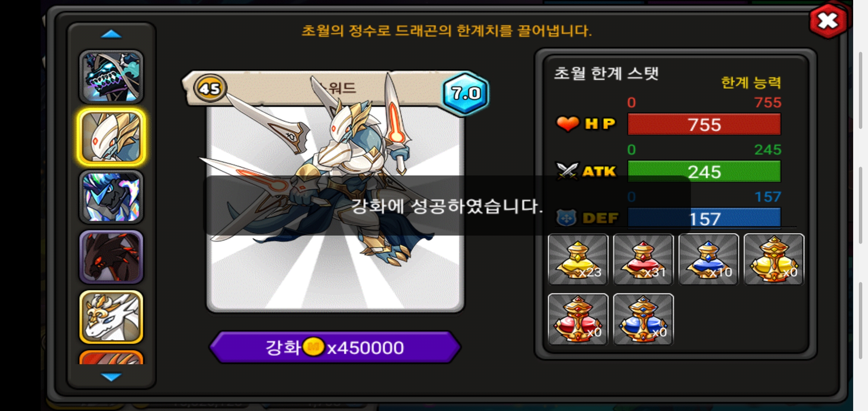Choose the black lava dragon portrait
868x411 pixels.
tap(111, 257)
